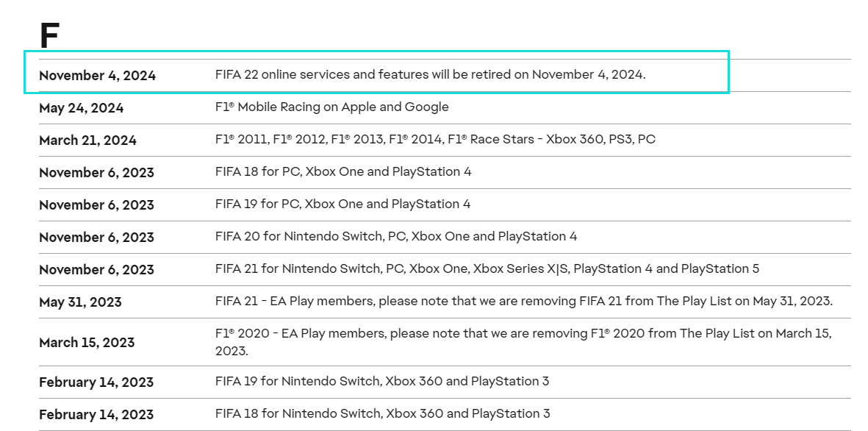Image resolution: width=868 pixels, height=431 pixels.
Task: Click the FIFA 18 for Nintendo Switch, Xbox 360 entry
Action: pyautogui.click(x=382, y=413)
